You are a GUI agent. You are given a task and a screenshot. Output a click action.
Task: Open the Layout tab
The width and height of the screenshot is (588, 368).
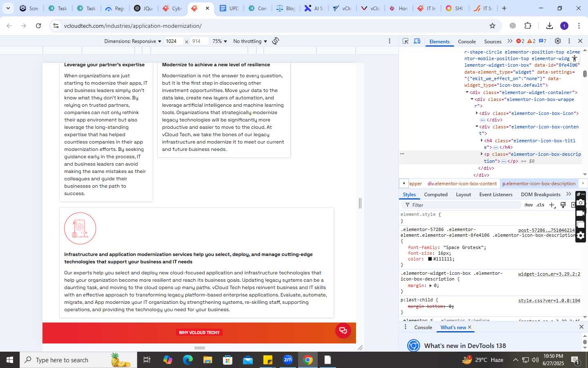point(463,195)
